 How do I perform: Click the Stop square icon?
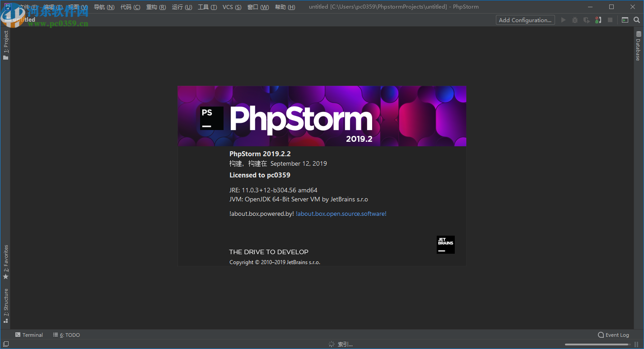[x=610, y=20]
